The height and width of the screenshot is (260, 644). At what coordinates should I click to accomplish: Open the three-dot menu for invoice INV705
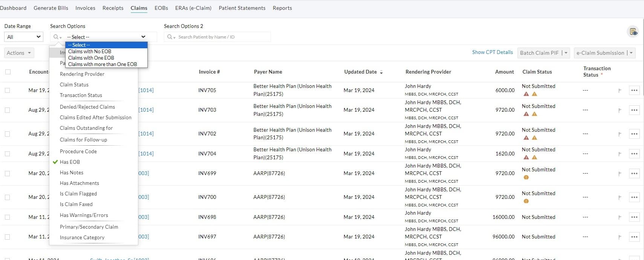pyautogui.click(x=634, y=90)
